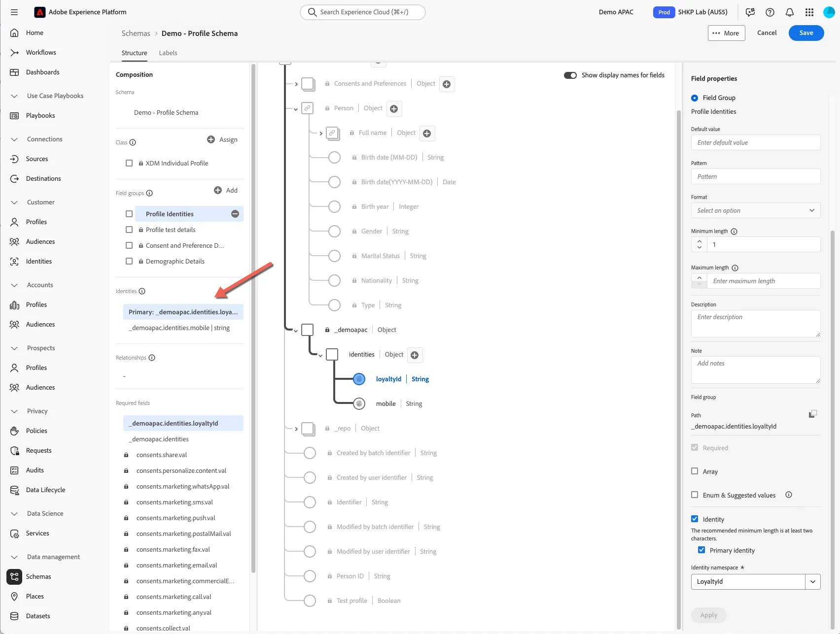This screenshot has height=634, width=840.
Task: Open the notifications bell
Action: 790,12
